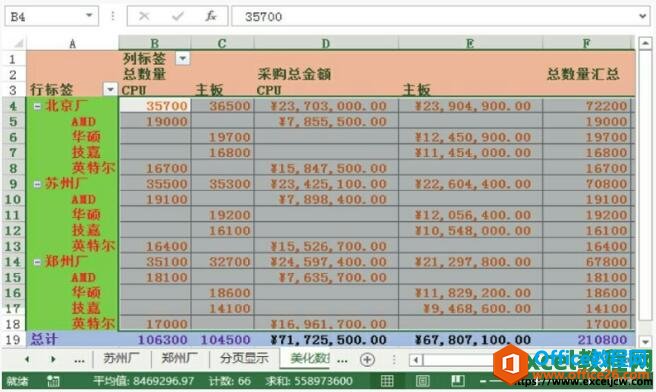Select column B header
Screen dimensions: 656x392
[154, 43]
